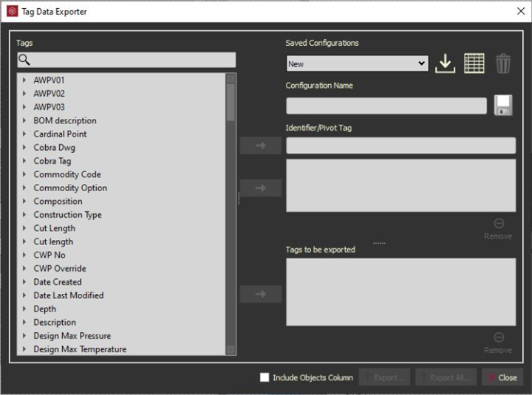Click arrow button beside Tags to be exported
Image resolution: width=532 pixels, height=395 pixels.
click(x=261, y=294)
